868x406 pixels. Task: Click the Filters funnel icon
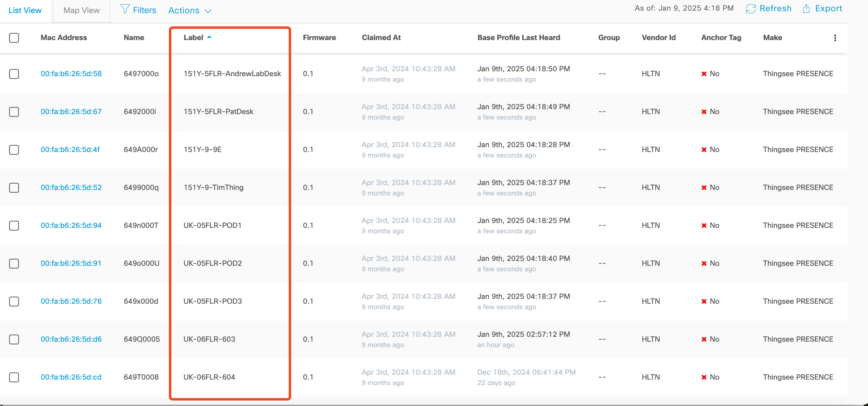pos(125,9)
